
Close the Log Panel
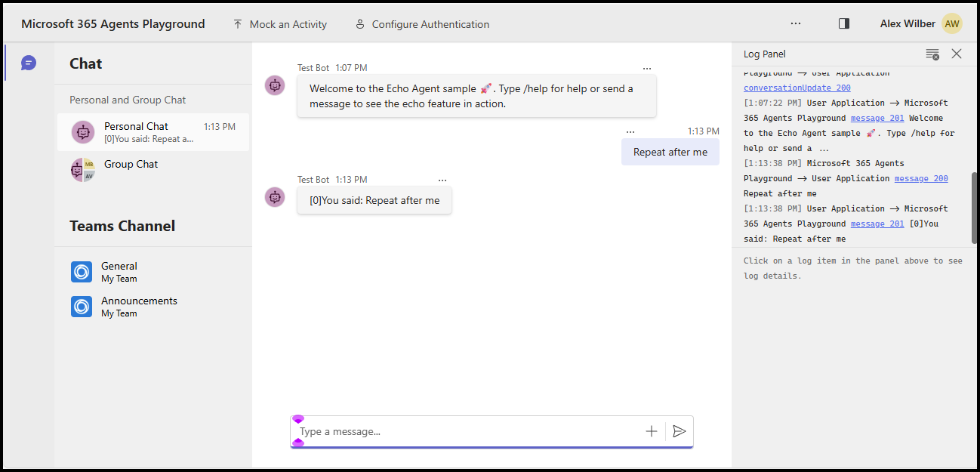pyautogui.click(x=957, y=54)
